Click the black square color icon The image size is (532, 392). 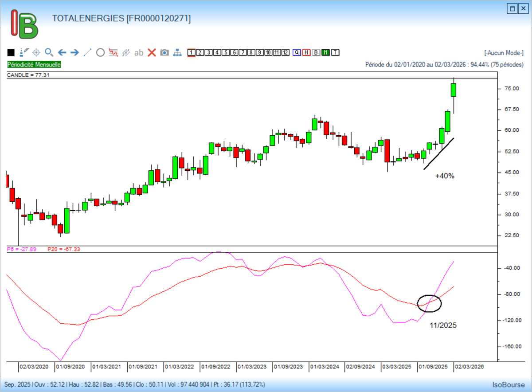click(11, 53)
